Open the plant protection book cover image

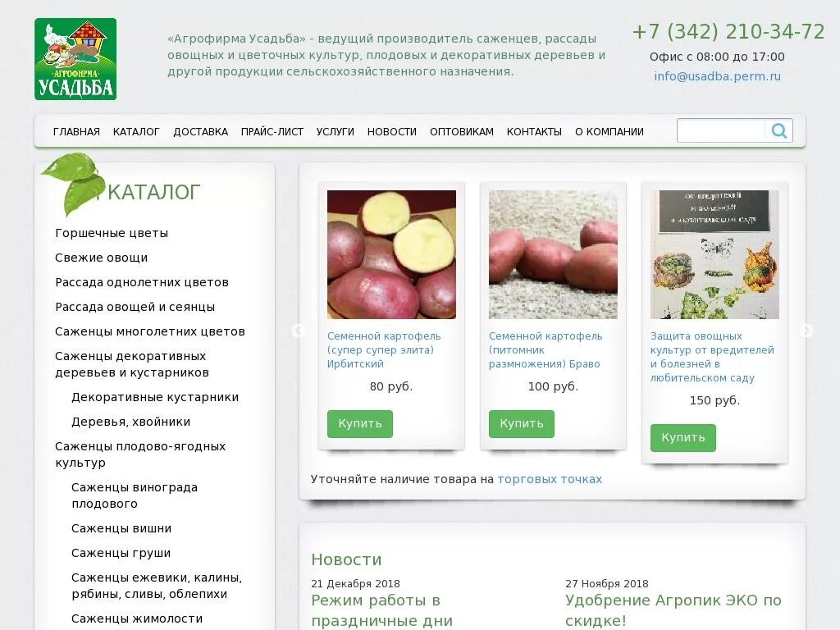pos(714,254)
